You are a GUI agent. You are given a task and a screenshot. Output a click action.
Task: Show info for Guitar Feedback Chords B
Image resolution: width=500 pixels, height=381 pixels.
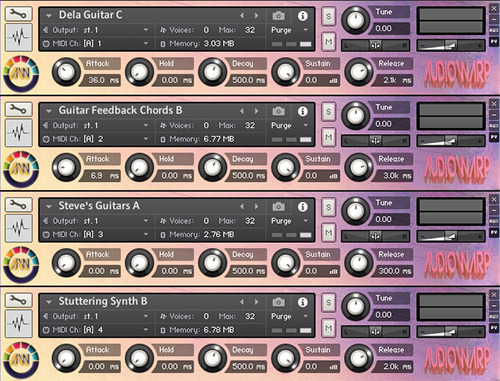[x=303, y=111]
